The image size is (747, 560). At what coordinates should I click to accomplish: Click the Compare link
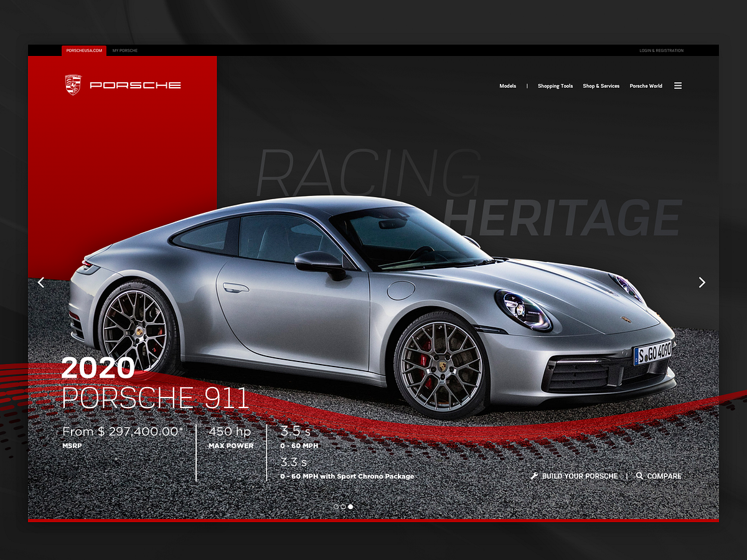pos(664,476)
